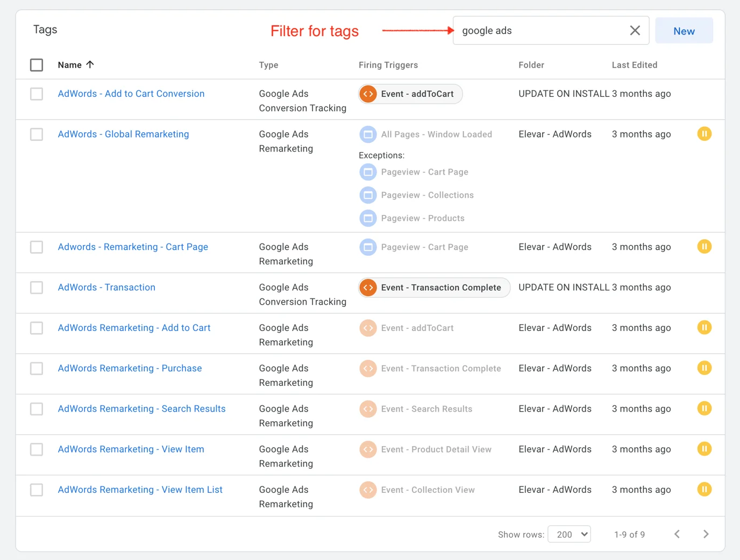This screenshot has height=560, width=740.
Task: Tick the select-all tags checkbox
Action: pyautogui.click(x=37, y=65)
